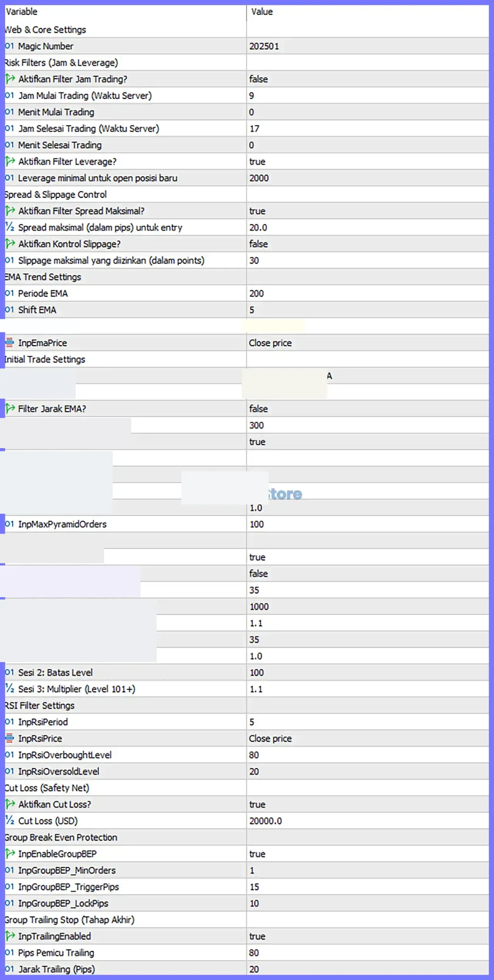Click the enum icon beside InpRsiPrice
Image resolution: width=494 pixels, height=980 pixels.
(10, 738)
